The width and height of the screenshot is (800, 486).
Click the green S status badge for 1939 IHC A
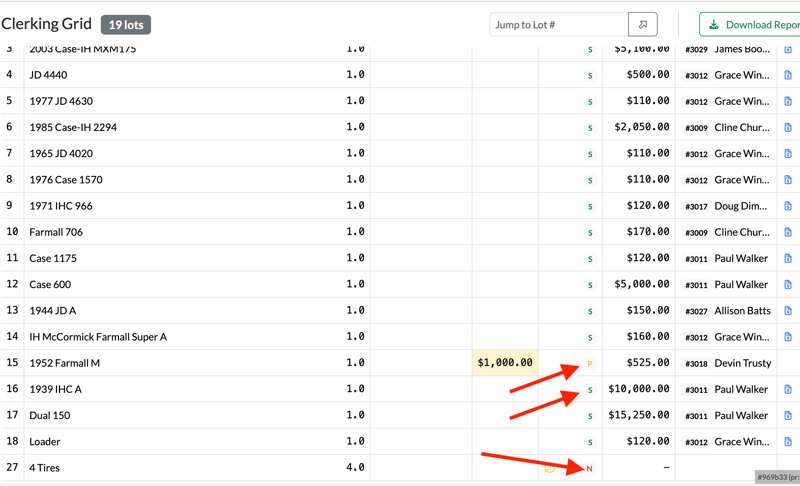(x=590, y=390)
